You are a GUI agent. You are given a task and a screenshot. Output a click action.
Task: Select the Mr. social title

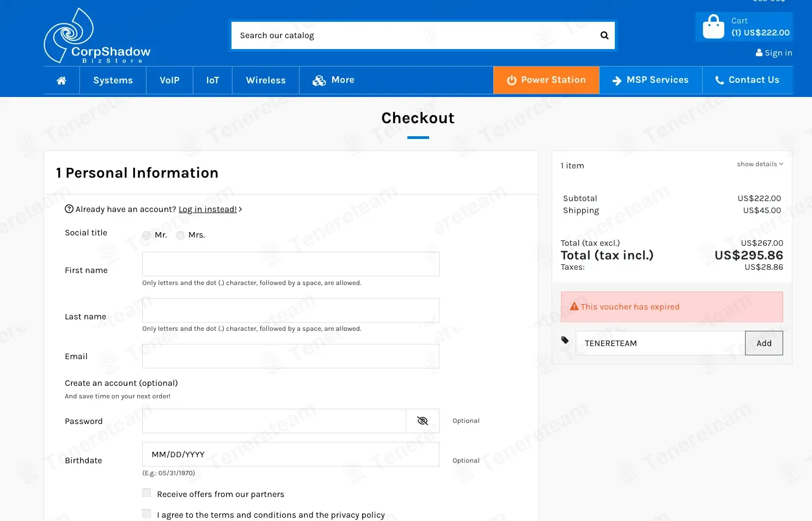click(x=146, y=235)
